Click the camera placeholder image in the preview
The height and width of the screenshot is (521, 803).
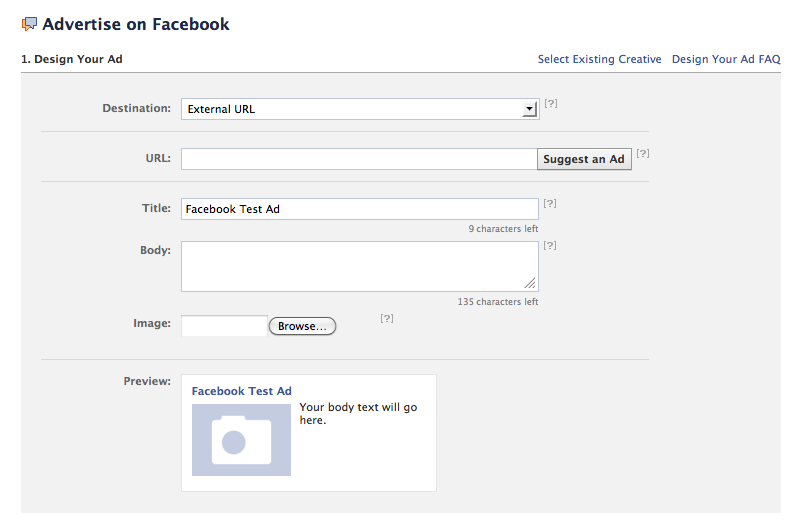pos(241,440)
